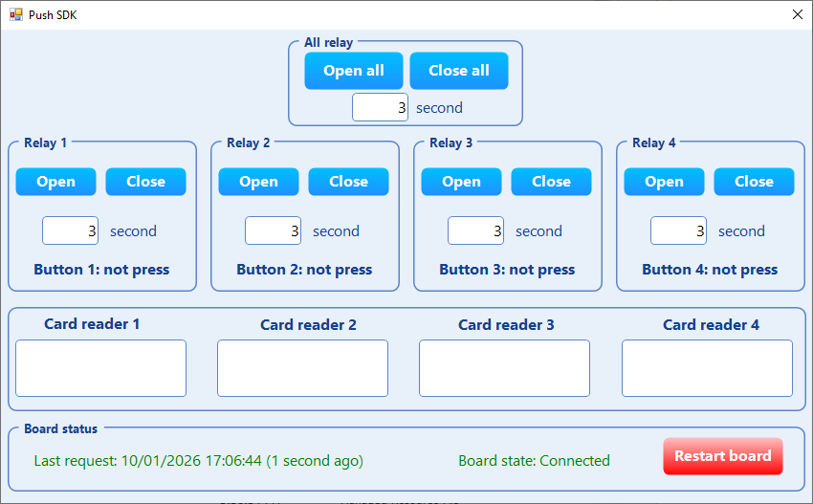The image size is (813, 504).
Task: Select the Relay 3 seconds input
Action: click(475, 230)
